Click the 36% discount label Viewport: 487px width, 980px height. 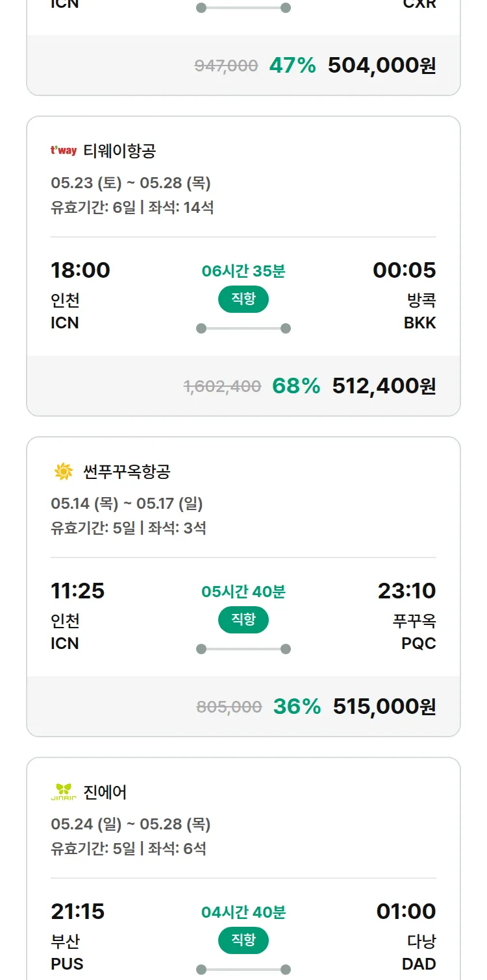pyautogui.click(x=297, y=707)
